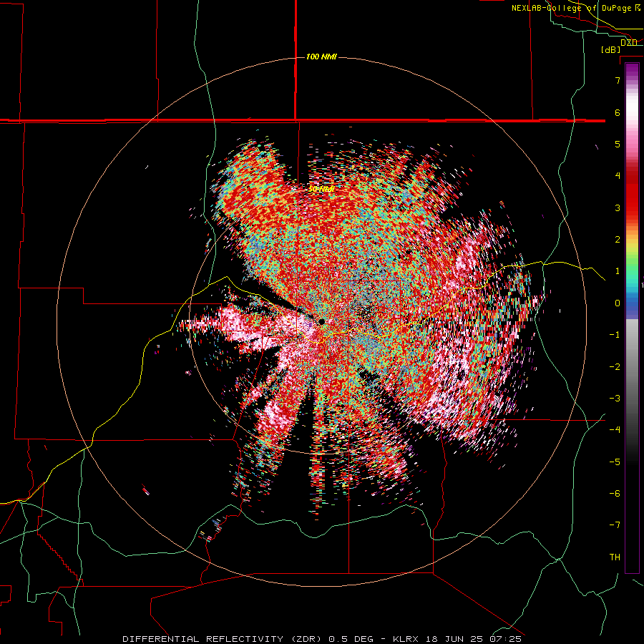Screen dimensions: 644x644
Task: Click the ZDR product label above the color bar
Action: tap(629, 43)
